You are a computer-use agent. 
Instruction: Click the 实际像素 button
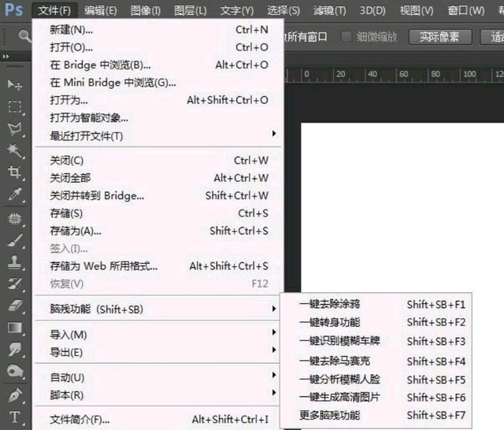coord(440,37)
